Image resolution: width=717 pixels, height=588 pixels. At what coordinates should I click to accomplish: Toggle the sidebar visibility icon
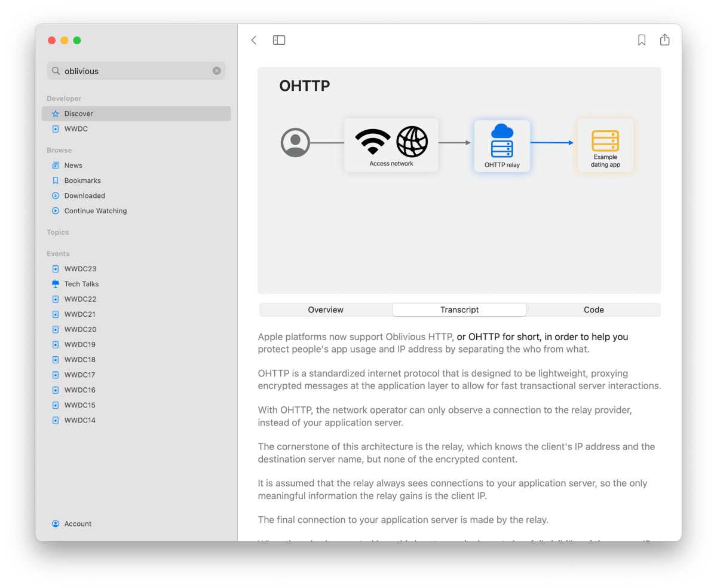point(279,40)
